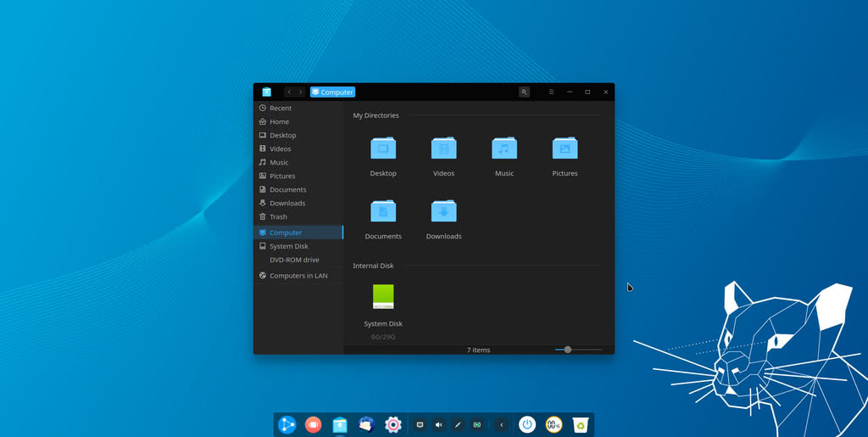This screenshot has height=437, width=868.
Task: Click the pen-shaped tray icon in dock
Action: (x=458, y=425)
